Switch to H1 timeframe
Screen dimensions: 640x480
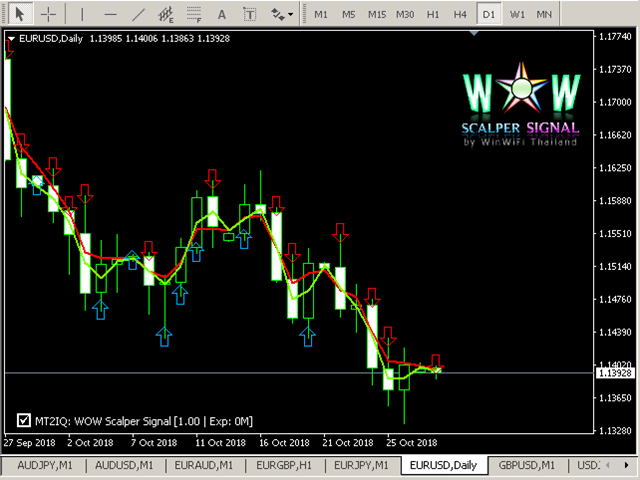[x=433, y=14]
